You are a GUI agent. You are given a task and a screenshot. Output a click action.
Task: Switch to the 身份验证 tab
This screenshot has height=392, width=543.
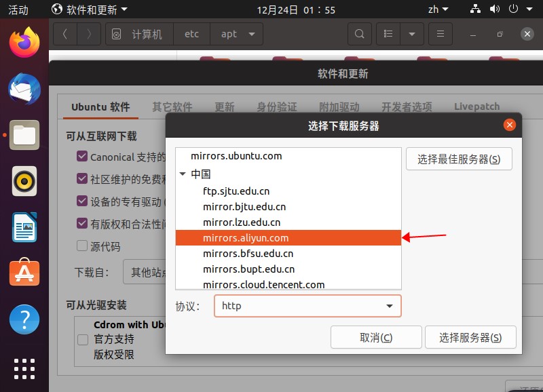click(x=277, y=107)
